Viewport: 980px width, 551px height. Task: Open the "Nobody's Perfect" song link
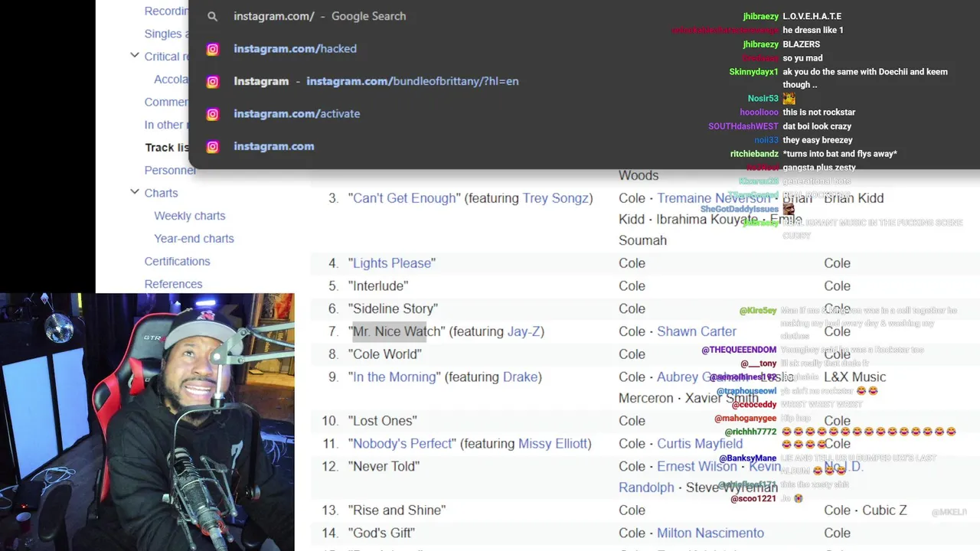402,444
